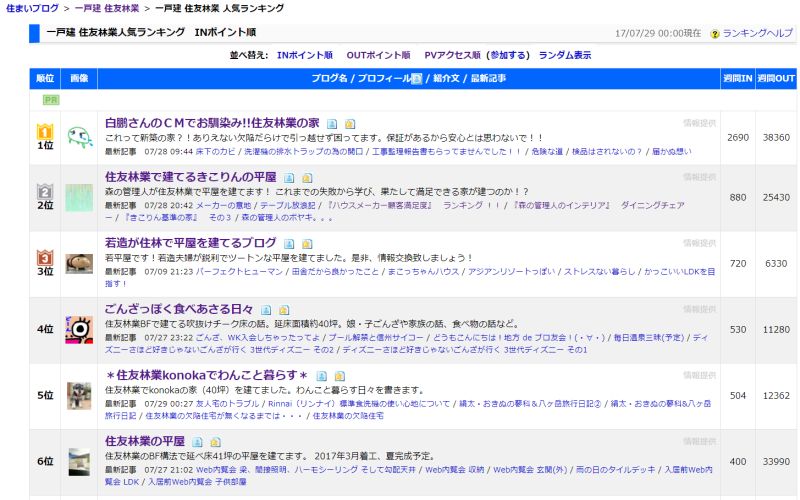Click the profile icon in the table header
This screenshot has width=800, height=500.
417,79
